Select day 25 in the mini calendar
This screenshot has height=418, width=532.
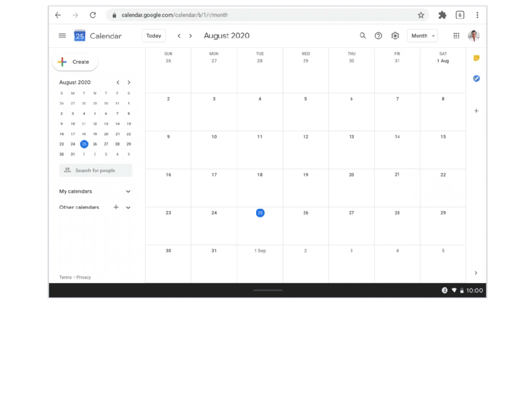click(84, 144)
